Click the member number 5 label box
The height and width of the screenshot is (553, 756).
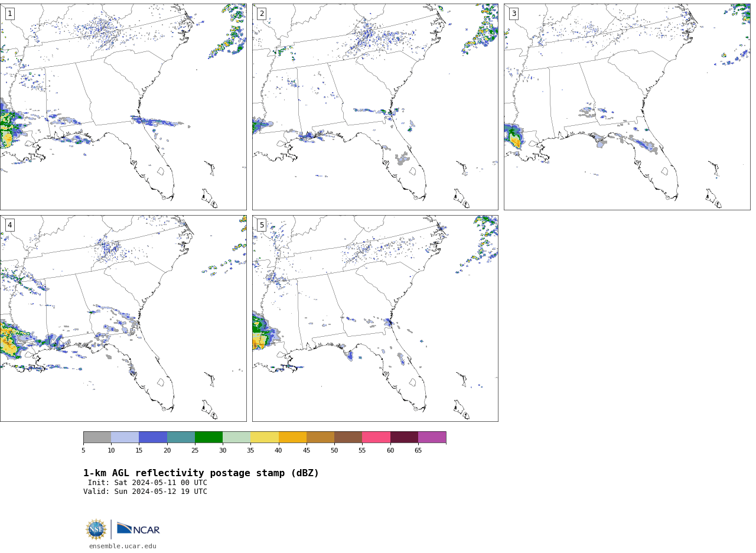[x=262, y=225]
